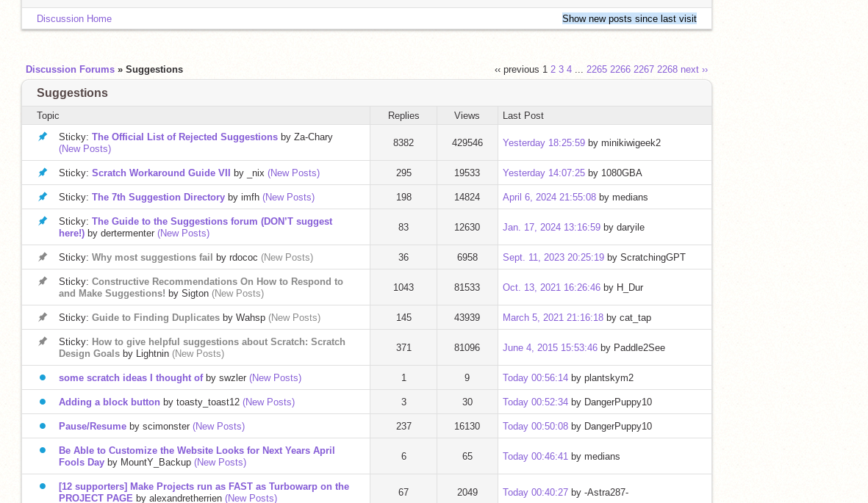
Task: Open page 2 in pagination
Action: (x=553, y=69)
